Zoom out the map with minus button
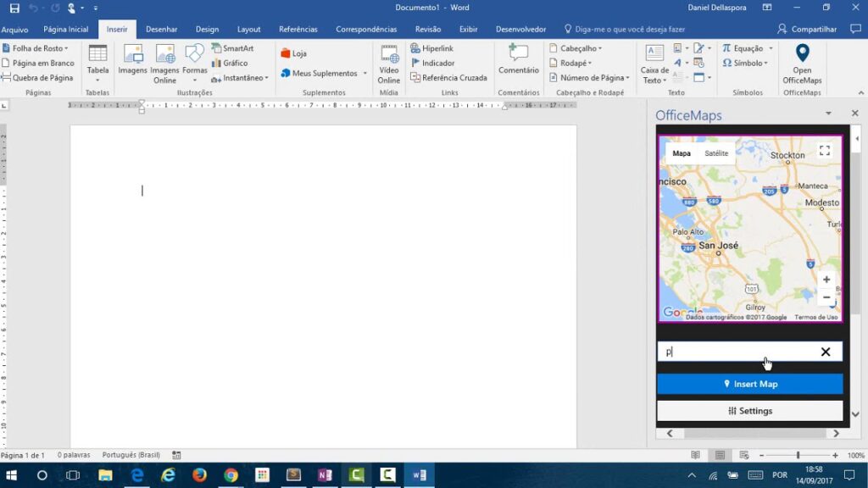The image size is (868, 488). pyautogui.click(x=826, y=297)
